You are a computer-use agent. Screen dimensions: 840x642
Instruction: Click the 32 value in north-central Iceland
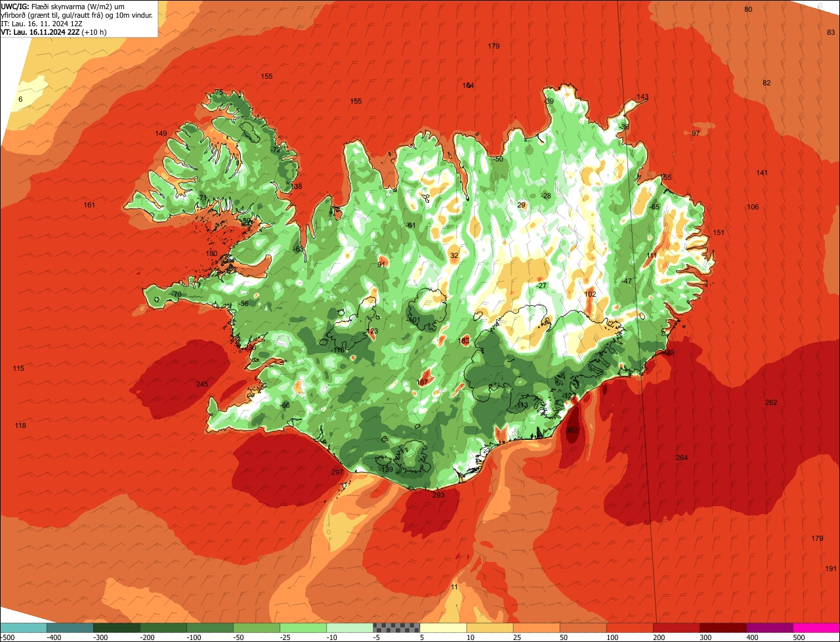(x=454, y=255)
